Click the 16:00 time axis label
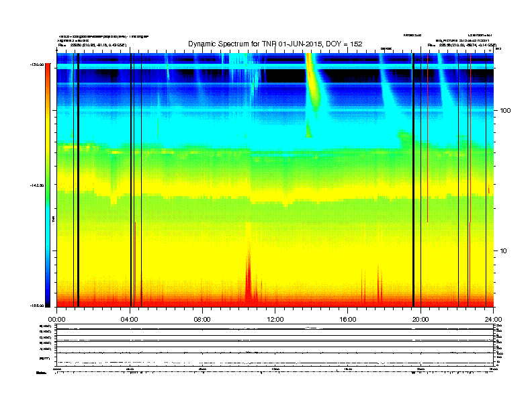 348,320
